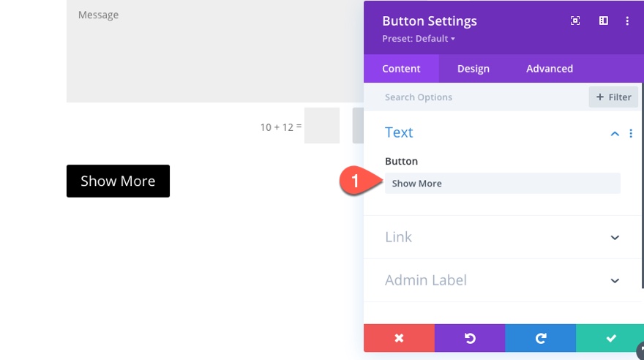The width and height of the screenshot is (644, 360).
Task: Redo the last change
Action: point(541,338)
